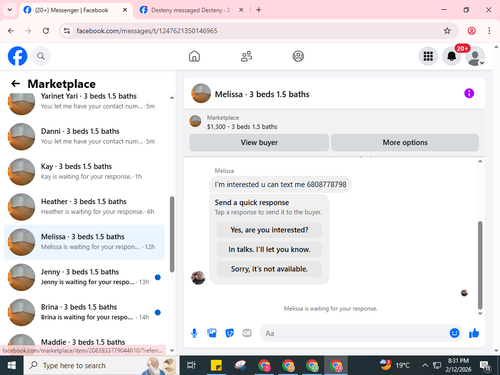Click the browser forward arrow
The height and width of the screenshot is (375, 500).
tap(28, 31)
